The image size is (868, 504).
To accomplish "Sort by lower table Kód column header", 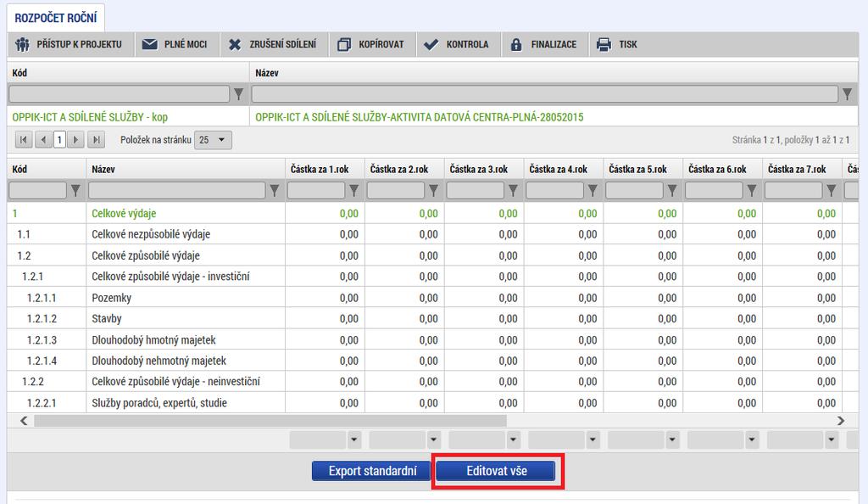I will 19,170.
